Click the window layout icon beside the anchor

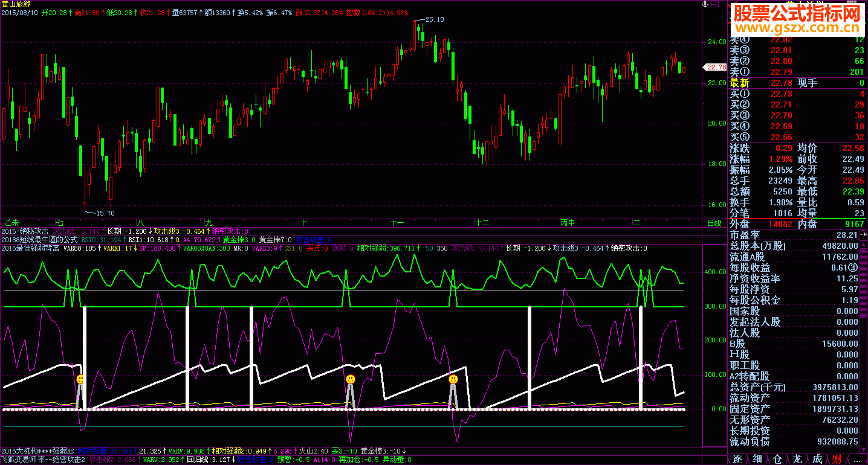715,4
